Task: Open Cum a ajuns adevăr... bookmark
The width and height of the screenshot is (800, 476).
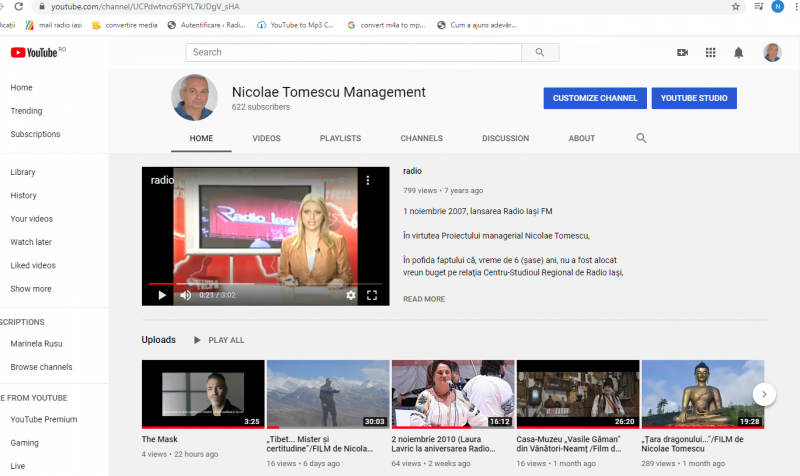Action: click(x=477, y=25)
